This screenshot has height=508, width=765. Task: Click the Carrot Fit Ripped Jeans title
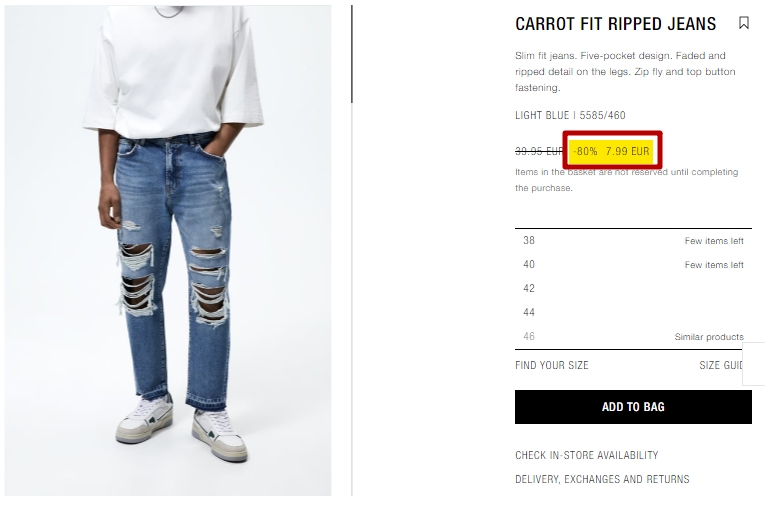(616, 24)
